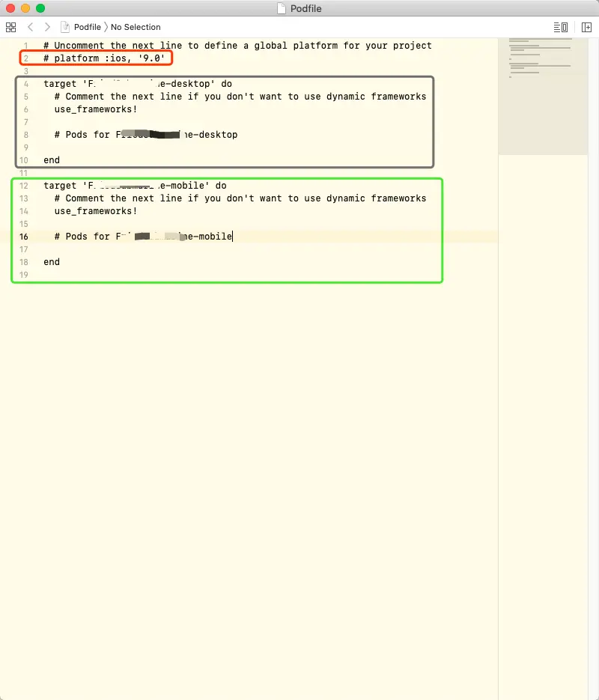Screen dimensions: 599x700
Task: Click the Podfile title bar document icon
Action: pos(282,8)
